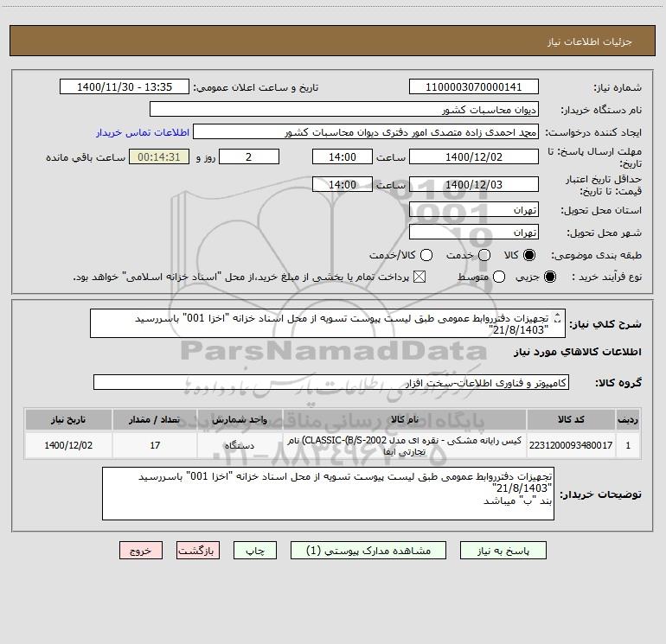Click the جزئیات اطلاعات نیاز header title
This screenshot has width=666, height=644.
coord(590,41)
